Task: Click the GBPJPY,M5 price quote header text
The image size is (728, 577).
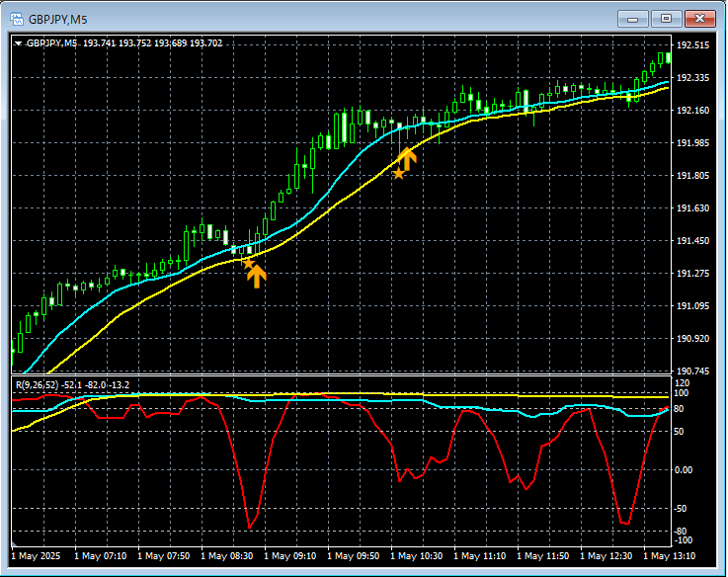Action: [124, 43]
